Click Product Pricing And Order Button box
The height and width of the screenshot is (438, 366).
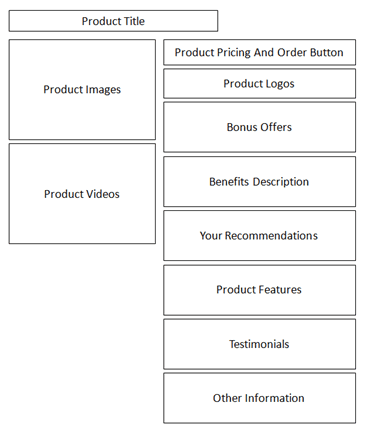(259, 52)
